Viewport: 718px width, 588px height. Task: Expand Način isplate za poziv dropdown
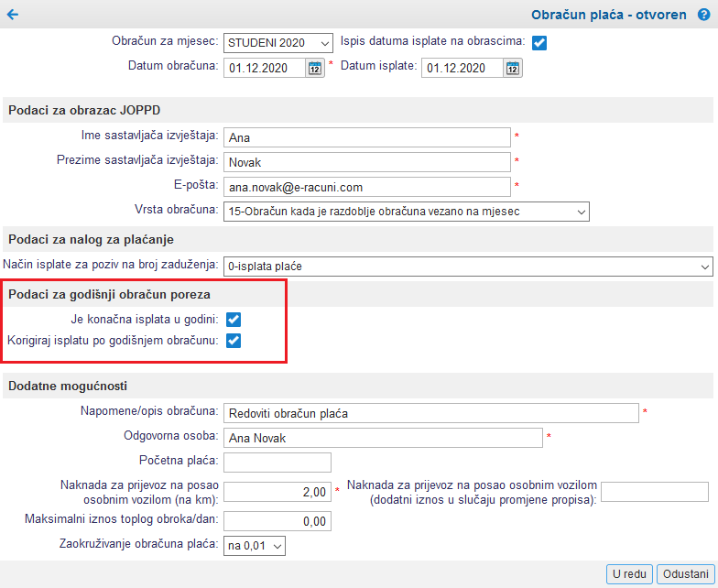point(468,267)
